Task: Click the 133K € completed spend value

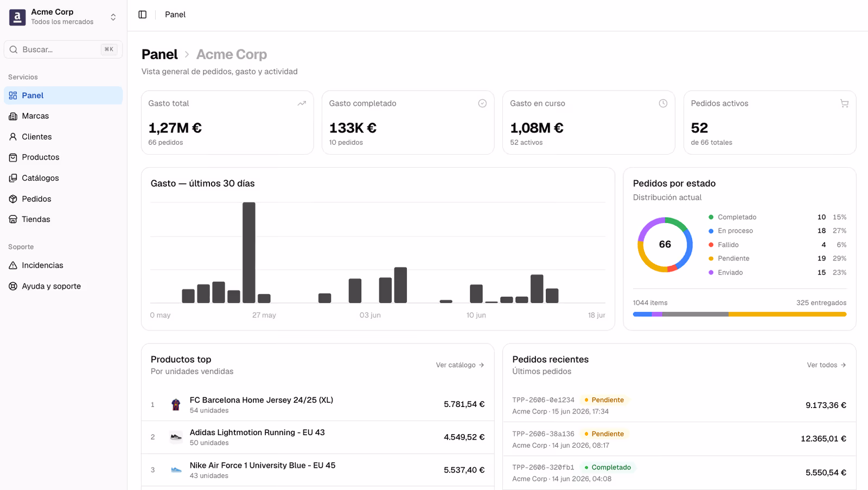Action: tap(353, 128)
